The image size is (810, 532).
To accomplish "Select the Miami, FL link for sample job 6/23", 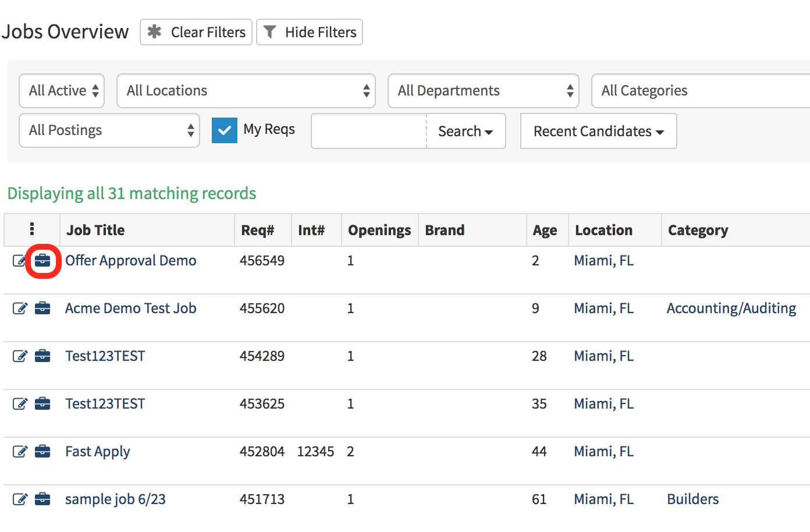I will coord(603,499).
